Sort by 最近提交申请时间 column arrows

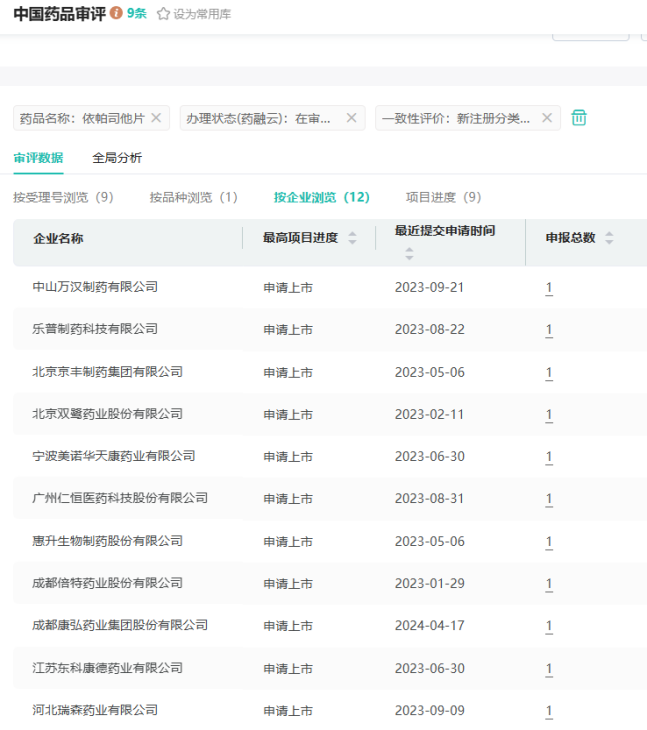point(409,254)
